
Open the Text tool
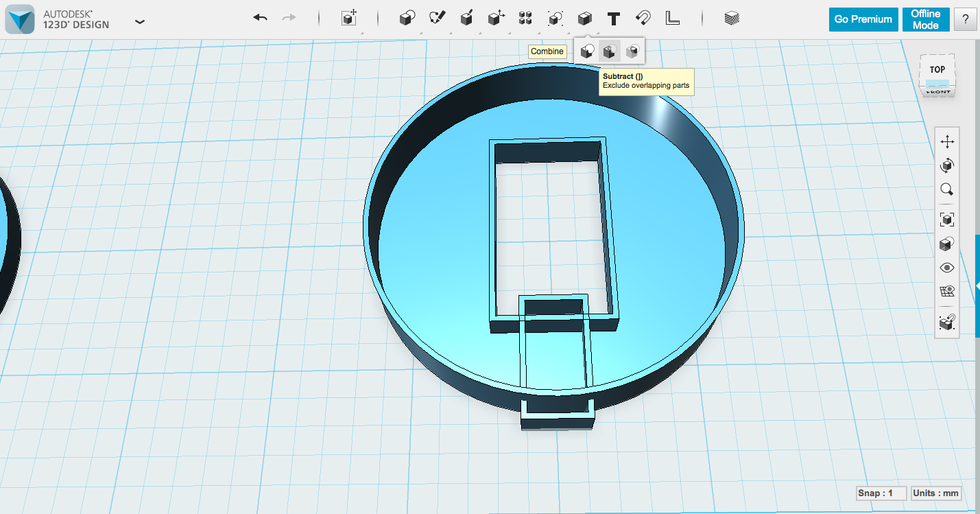pyautogui.click(x=614, y=18)
